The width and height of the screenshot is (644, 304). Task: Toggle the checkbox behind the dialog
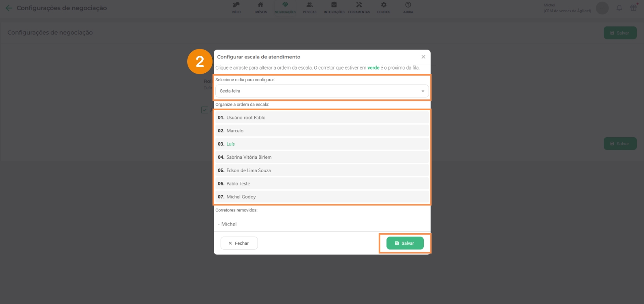[204, 110]
